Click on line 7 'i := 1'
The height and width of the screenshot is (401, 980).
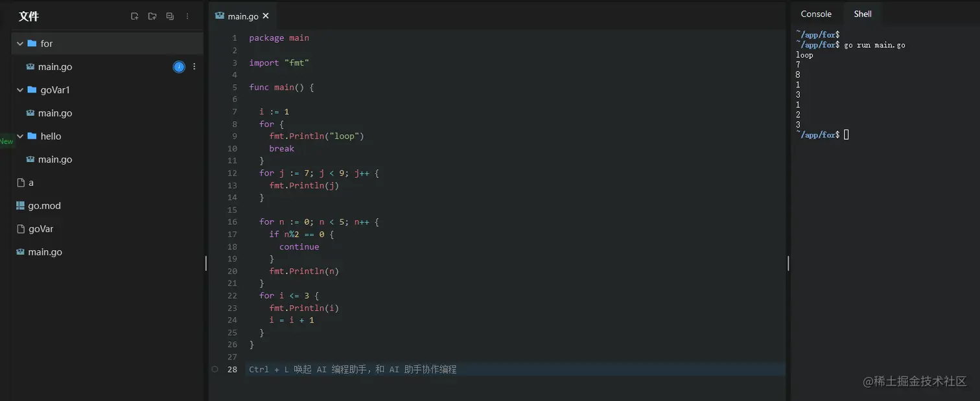tap(274, 111)
